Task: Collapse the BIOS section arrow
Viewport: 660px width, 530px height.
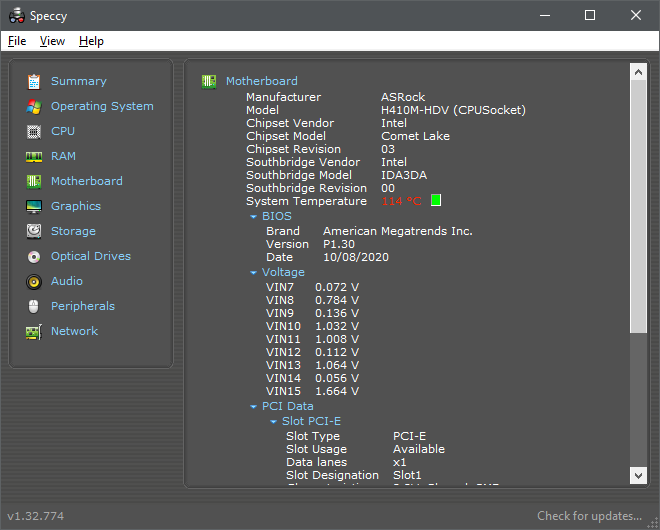Action: [253, 217]
